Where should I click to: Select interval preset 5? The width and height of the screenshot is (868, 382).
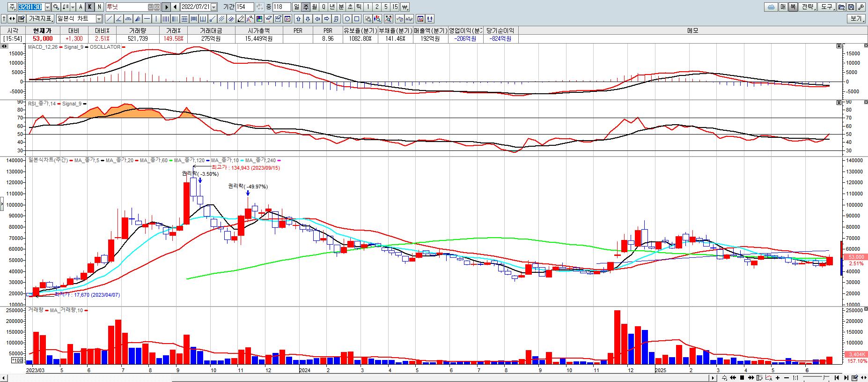point(386,7)
